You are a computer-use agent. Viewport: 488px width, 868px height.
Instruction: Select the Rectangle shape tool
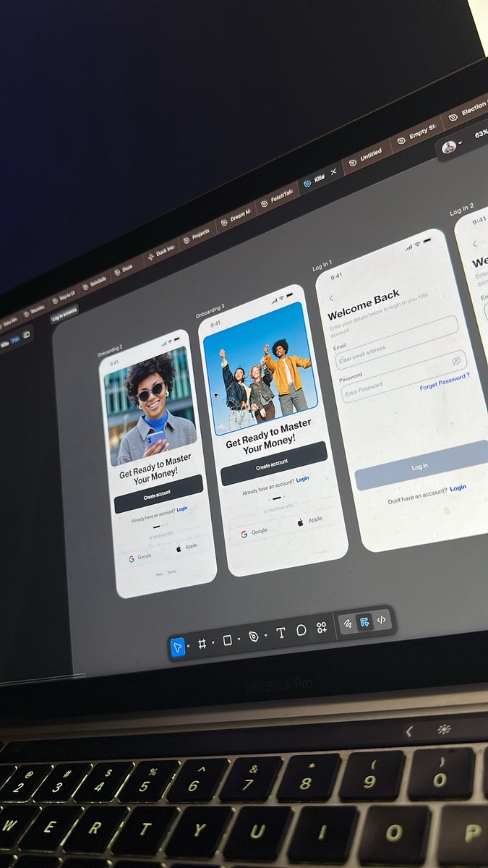pyautogui.click(x=227, y=640)
